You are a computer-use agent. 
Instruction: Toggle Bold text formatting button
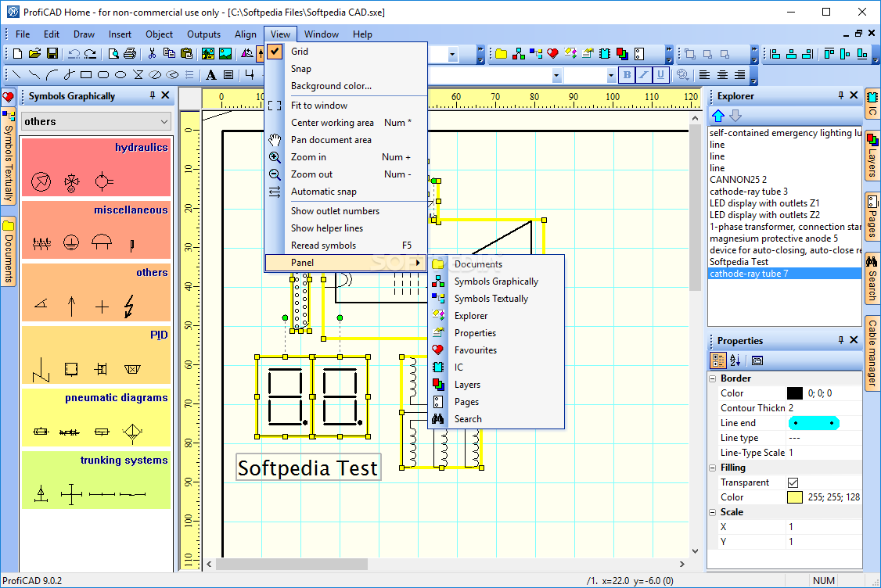(627, 75)
